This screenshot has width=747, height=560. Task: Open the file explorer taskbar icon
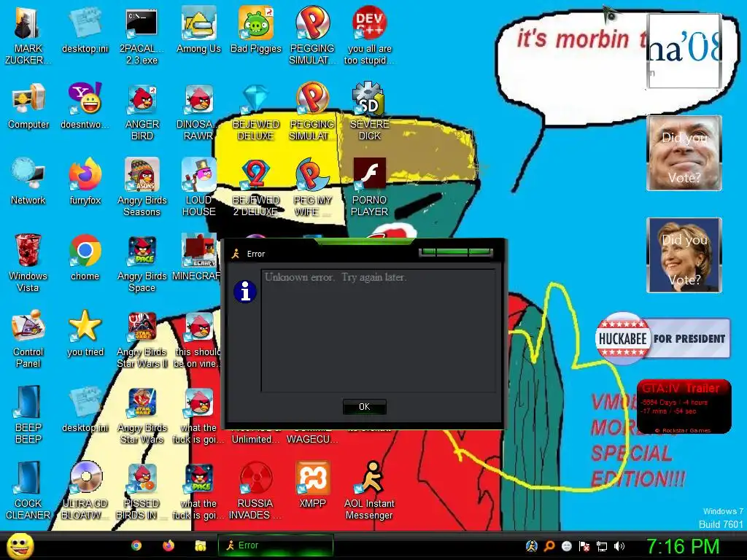click(x=200, y=545)
